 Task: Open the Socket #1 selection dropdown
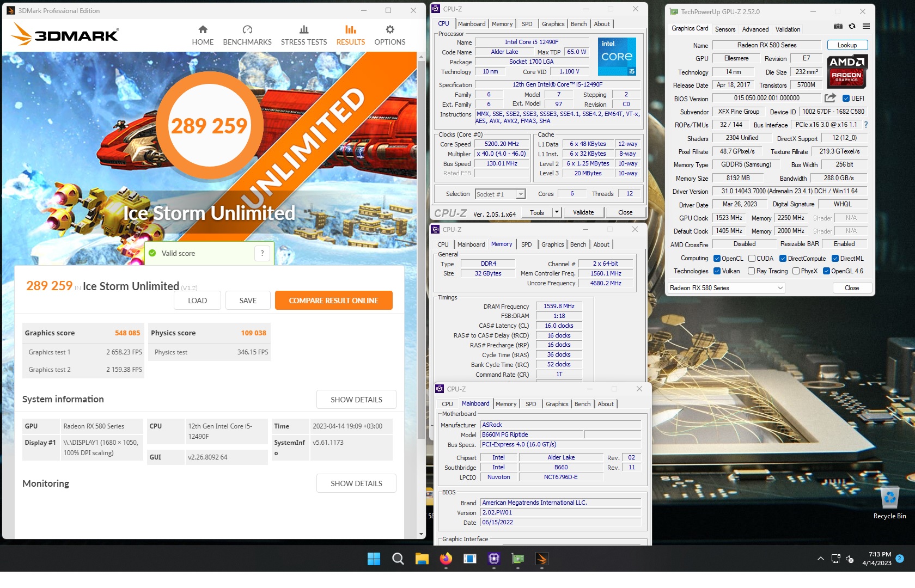500,194
